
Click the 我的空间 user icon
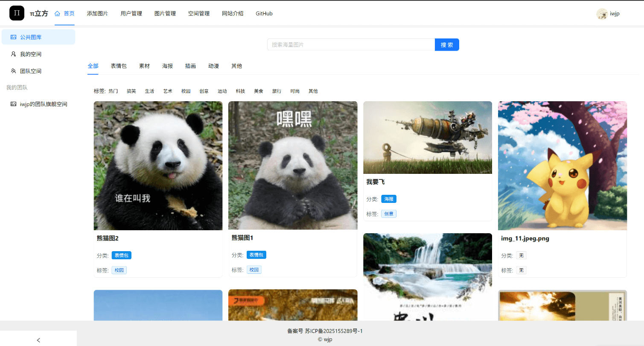(13, 54)
